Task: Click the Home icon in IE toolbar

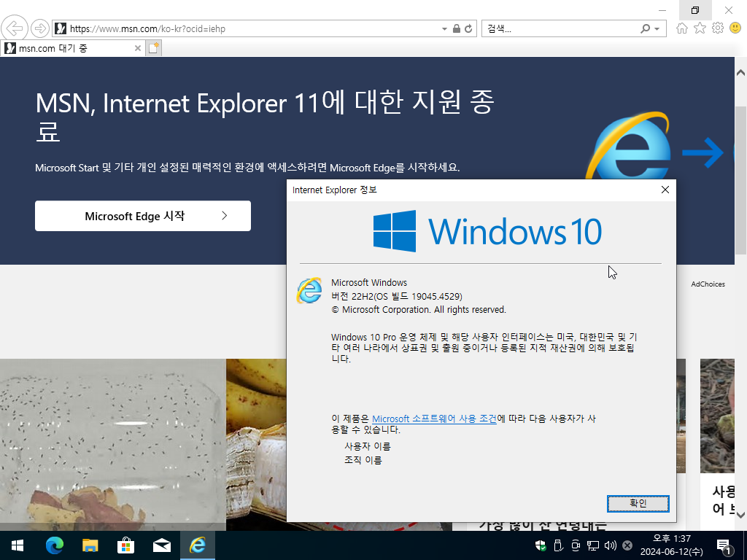Action: pyautogui.click(x=682, y=28)
